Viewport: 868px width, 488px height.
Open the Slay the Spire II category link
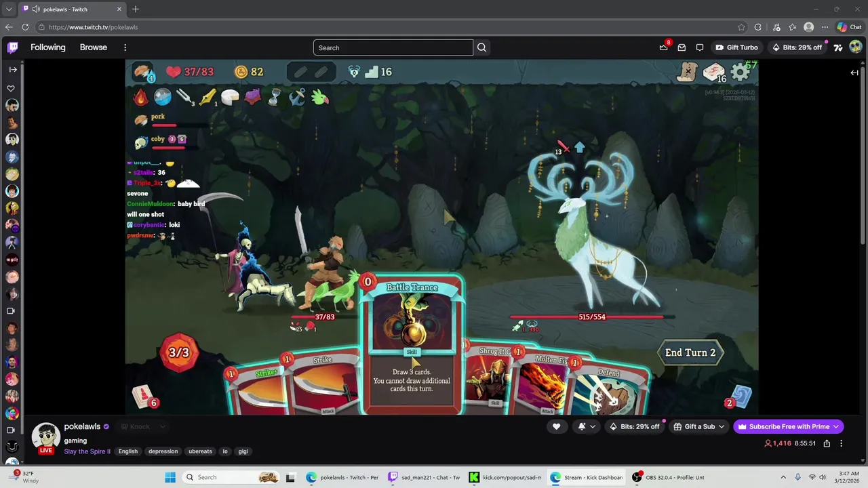pyautogui.click(x=87, y=451)
